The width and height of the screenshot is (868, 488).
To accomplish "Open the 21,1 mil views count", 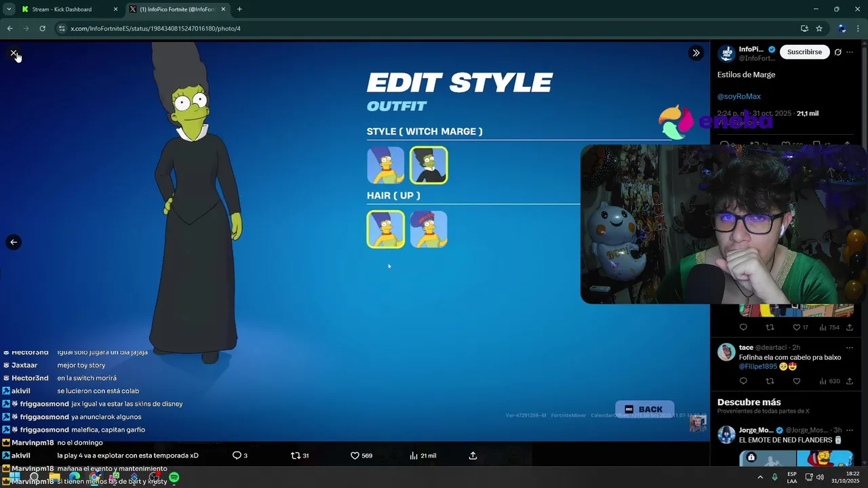I will (x=808, y=113).
